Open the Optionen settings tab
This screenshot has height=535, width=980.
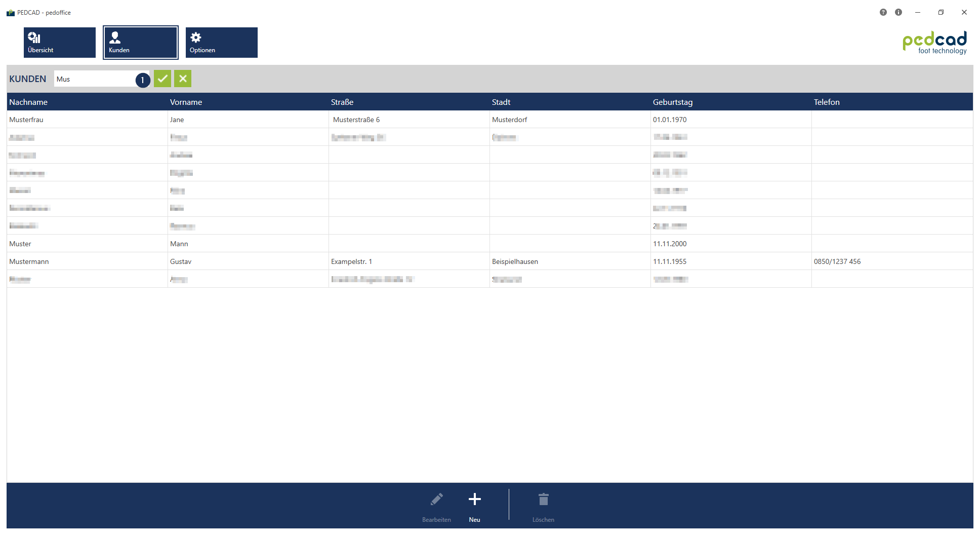[x=221, y=43]
